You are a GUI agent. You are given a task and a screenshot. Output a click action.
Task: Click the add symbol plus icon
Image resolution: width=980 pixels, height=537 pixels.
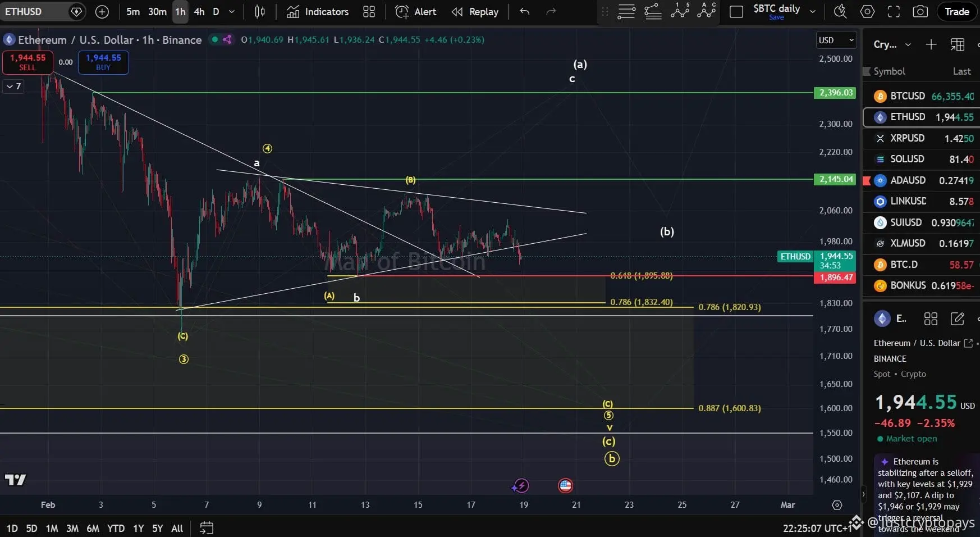click(102, 12)
